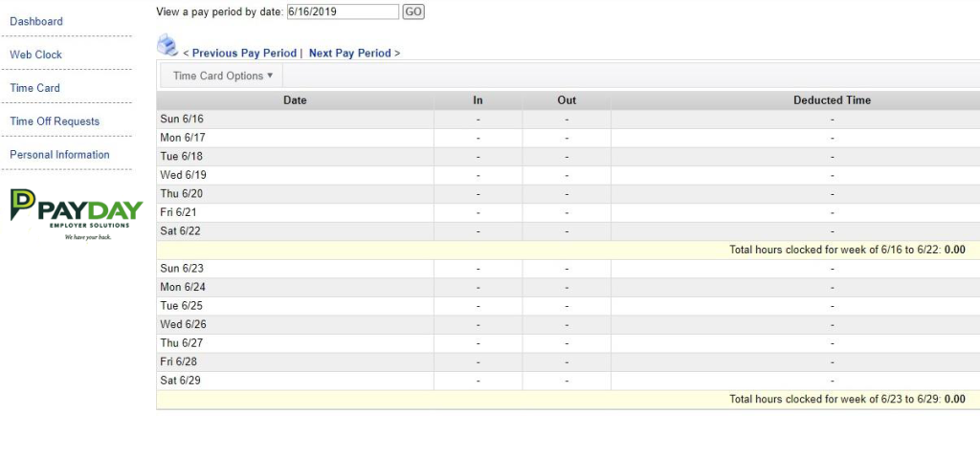Select the Wed 6/19 date cell

coord(182,175)
